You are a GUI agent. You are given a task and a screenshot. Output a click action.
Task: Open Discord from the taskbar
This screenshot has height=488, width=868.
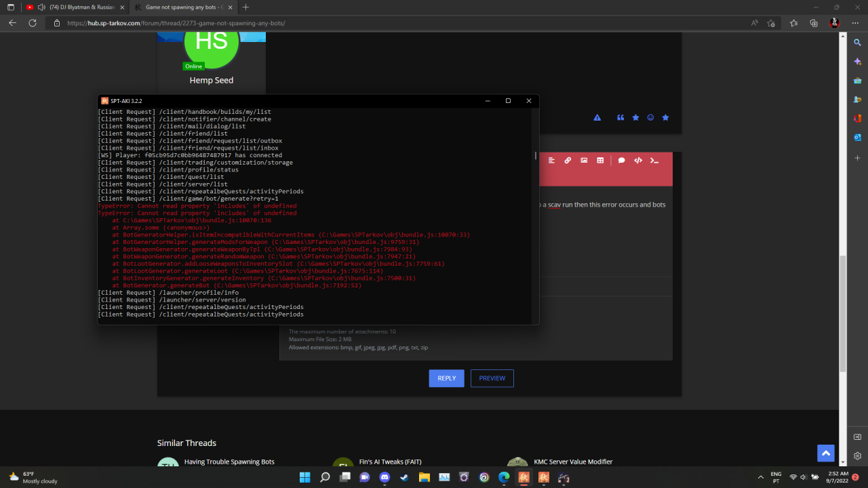tap(384, 477)
